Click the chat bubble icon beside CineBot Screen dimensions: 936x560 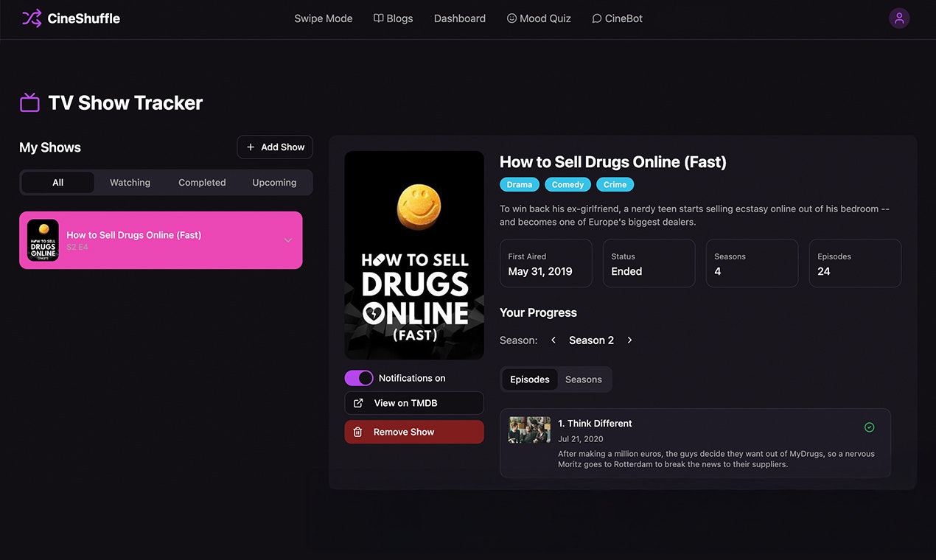[597, 18]
